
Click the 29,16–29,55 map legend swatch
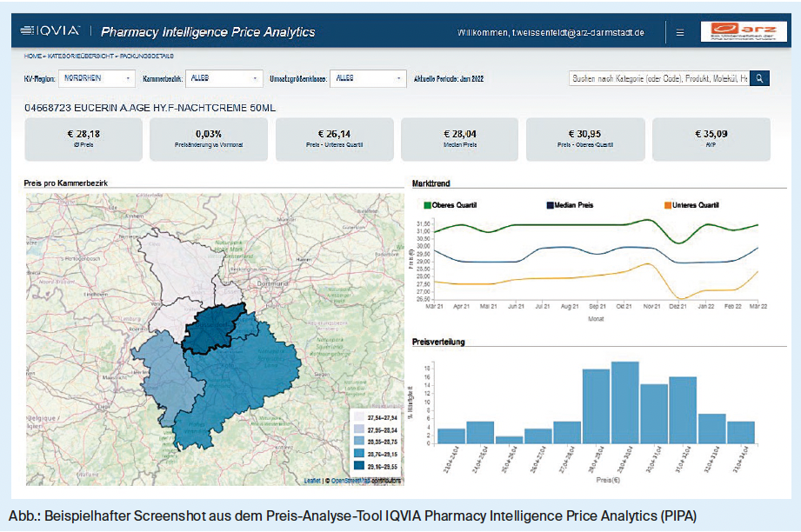tap(359, 466)
